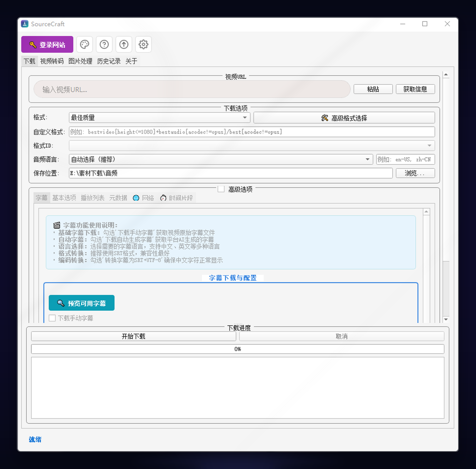The height and width of the screenshot is (469, 476).
Task: Click the 取消 cancel button
Action: tap(342, 336)
